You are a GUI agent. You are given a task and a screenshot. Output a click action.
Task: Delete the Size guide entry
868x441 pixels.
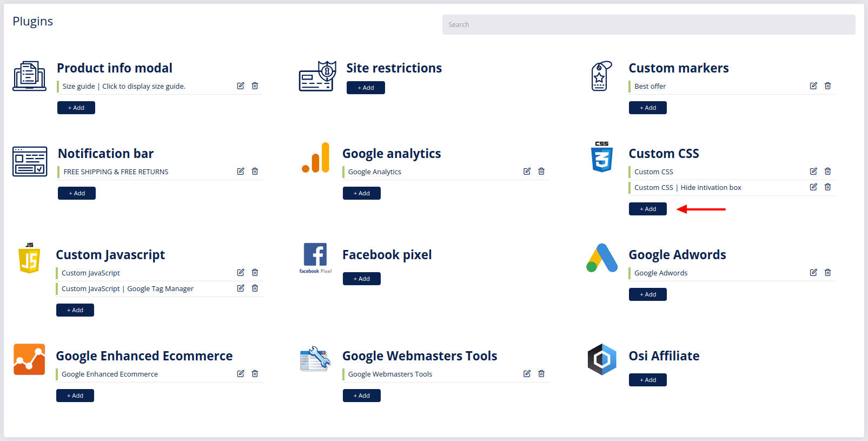pos(255,85)
